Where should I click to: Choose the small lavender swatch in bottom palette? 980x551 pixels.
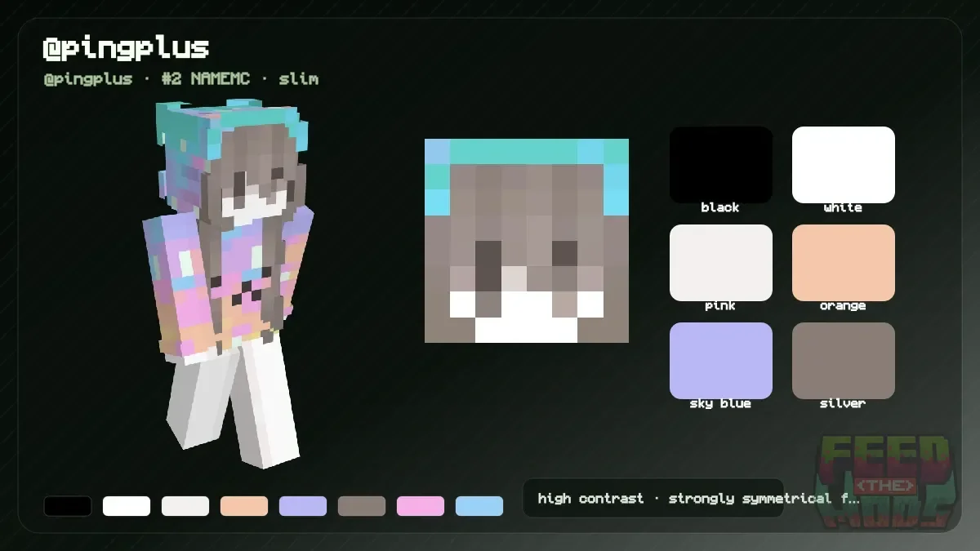[303, 506]
